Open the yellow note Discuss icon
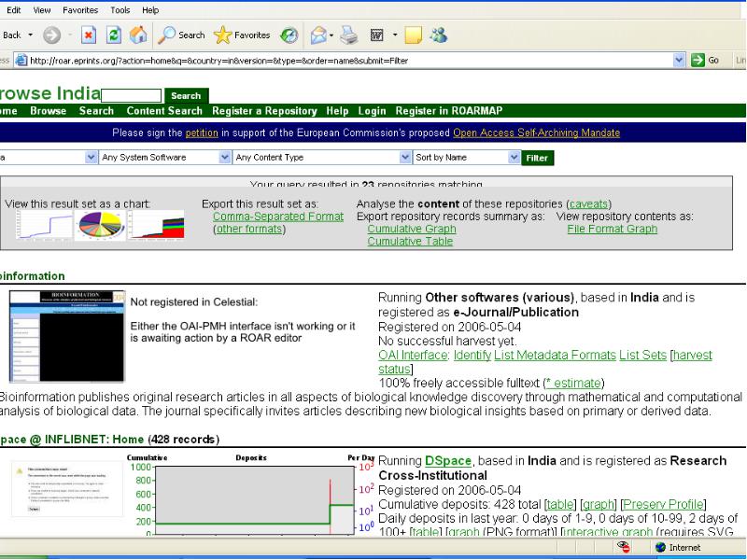 [413, 35]
